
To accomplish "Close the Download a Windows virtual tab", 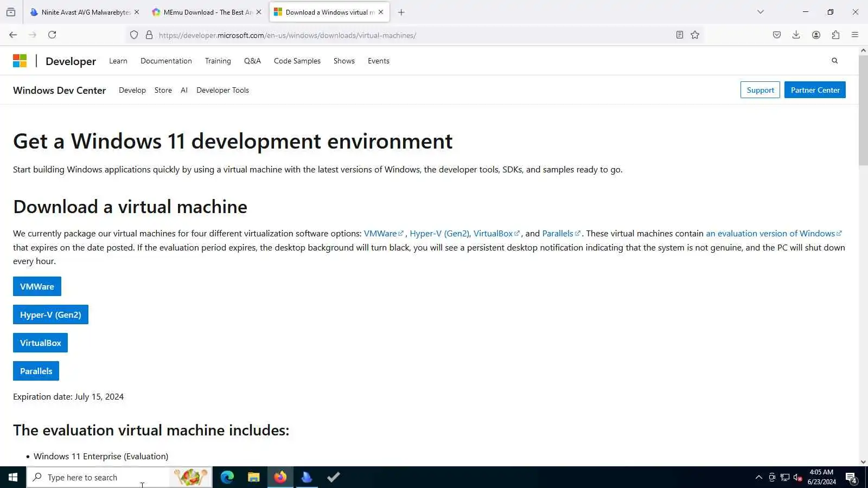I will (381, 12).
